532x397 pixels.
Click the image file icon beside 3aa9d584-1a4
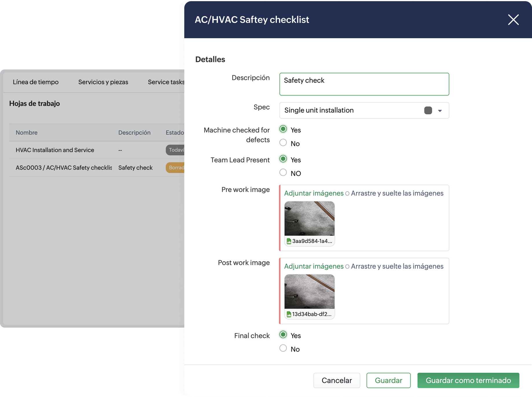click(288, 241)
